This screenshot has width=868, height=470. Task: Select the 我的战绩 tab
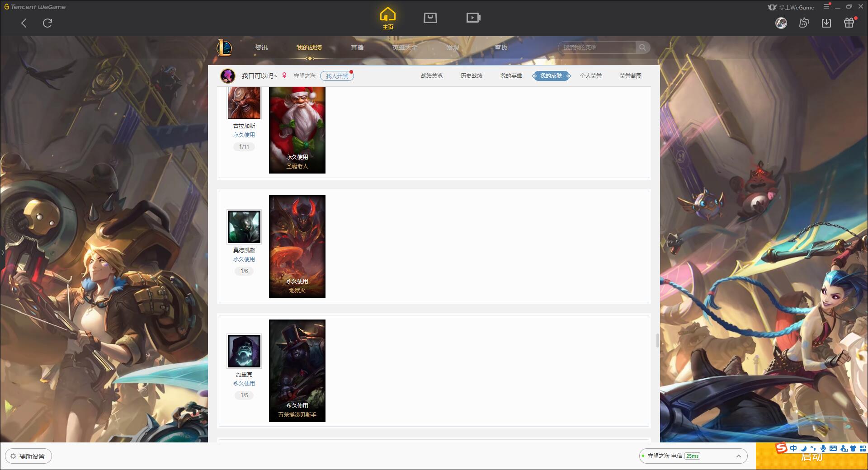(309, 47)
